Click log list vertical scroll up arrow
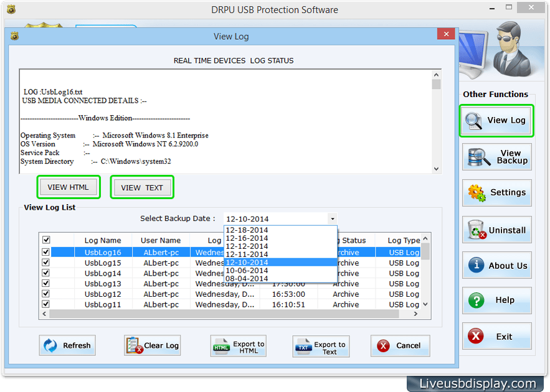Viewport: 550px width, 392px height. (x=425, y=238)
